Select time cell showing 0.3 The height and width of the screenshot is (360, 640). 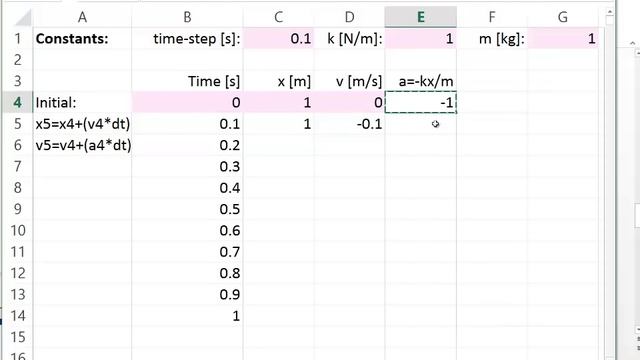point(187,167)
